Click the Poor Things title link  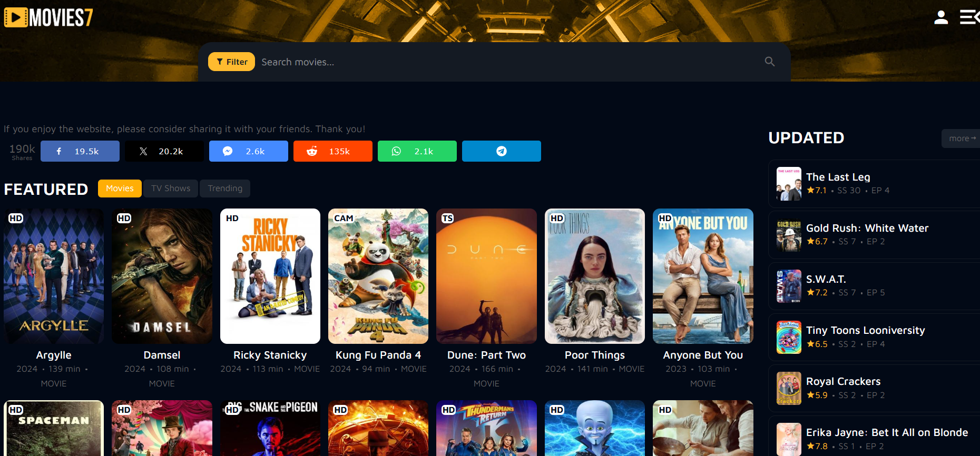(x=595, y=355)
